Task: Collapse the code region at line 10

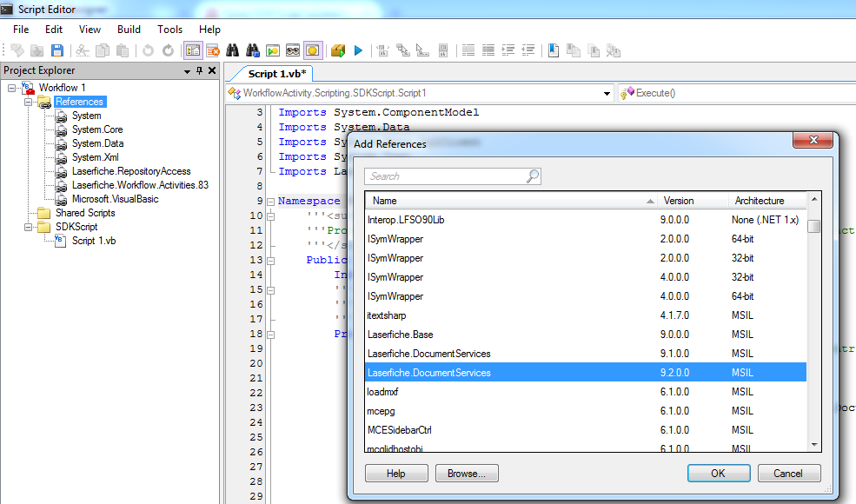Action: 270,216
